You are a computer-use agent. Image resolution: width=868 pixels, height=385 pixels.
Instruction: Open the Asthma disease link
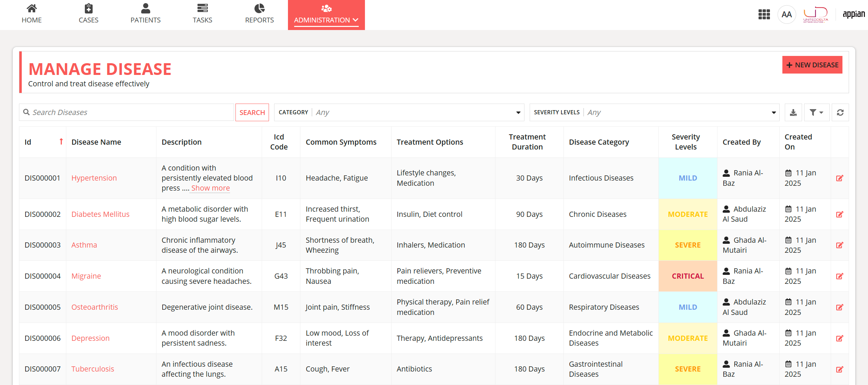[x=84, y=245]
